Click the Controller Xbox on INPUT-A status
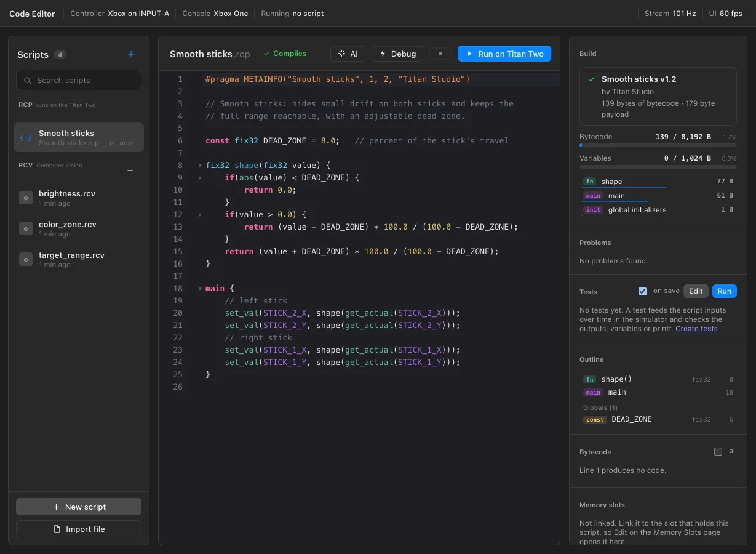The image size is (756, 554). 120,14
